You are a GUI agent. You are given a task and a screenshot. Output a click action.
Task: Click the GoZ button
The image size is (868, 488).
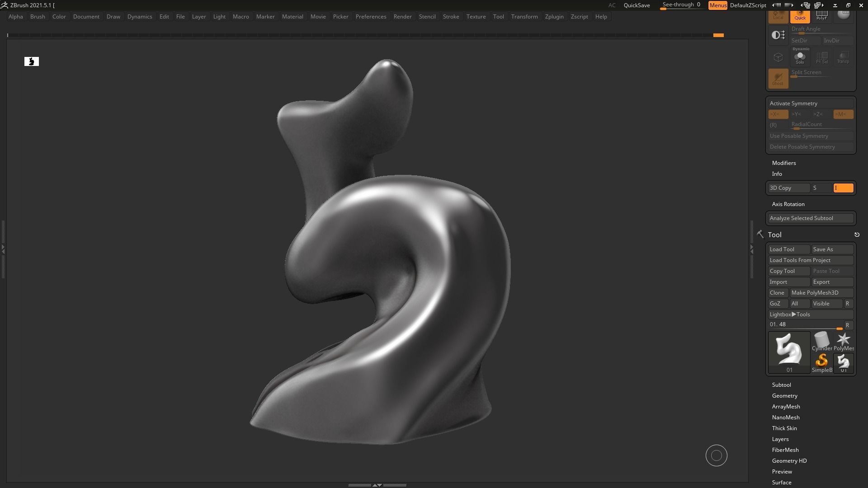[778, 304]
